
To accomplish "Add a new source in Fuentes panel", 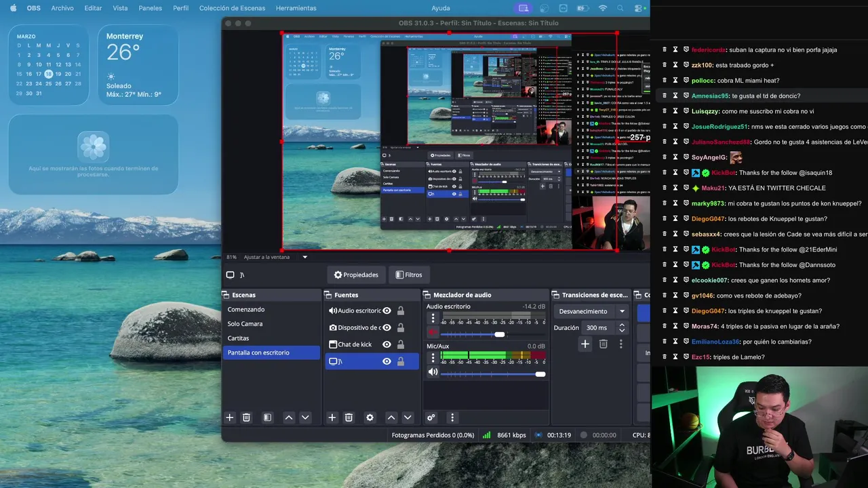I will [332, 418].
